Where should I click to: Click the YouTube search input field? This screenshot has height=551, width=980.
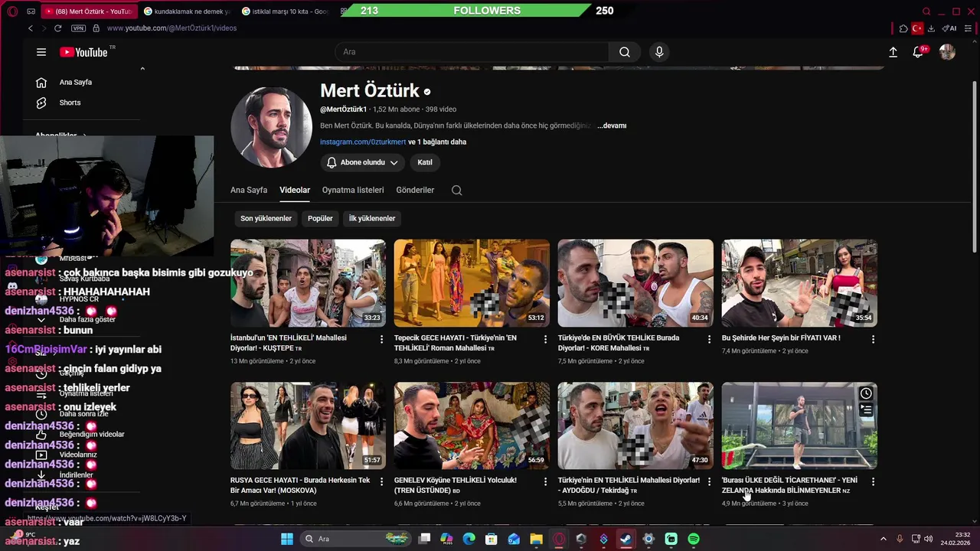[472, 52]
